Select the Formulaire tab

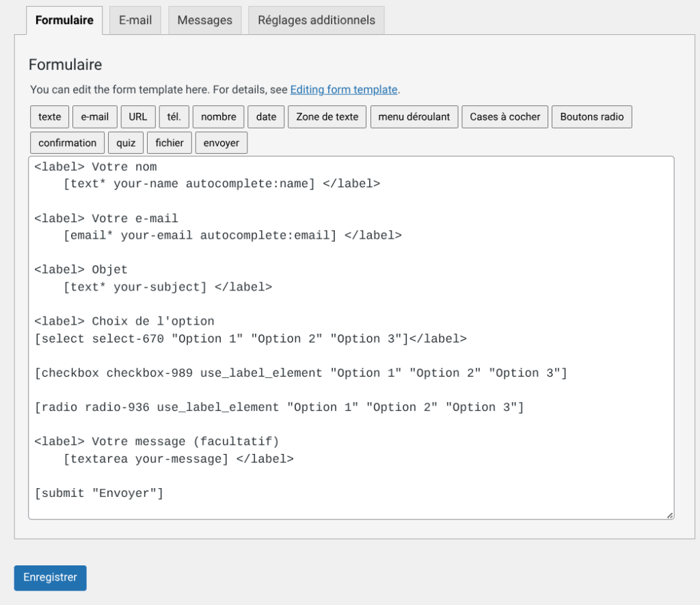[64, 21]
